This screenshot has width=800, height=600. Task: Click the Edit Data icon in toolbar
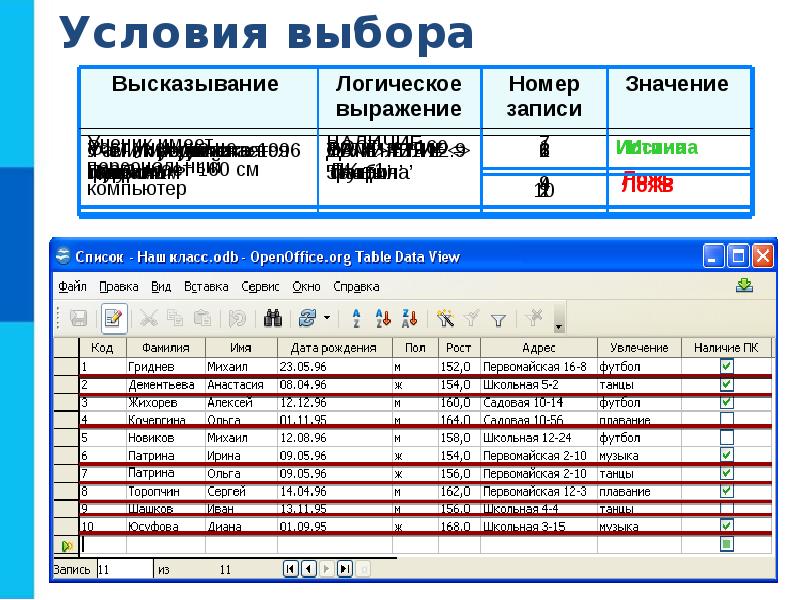click(x=112, y=319)
